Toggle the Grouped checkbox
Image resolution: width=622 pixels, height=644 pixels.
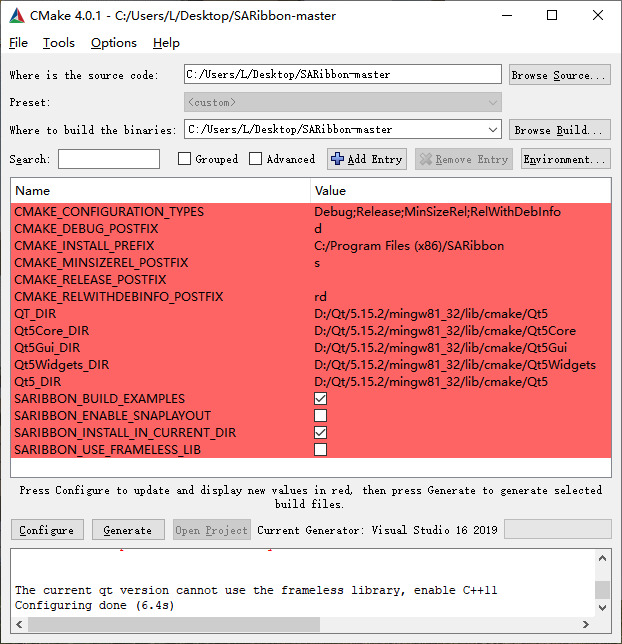click(184, 159)
